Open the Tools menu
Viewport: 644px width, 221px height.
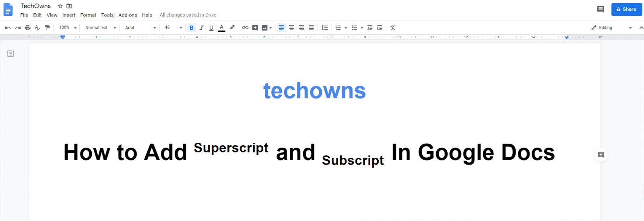pos(107,15)
